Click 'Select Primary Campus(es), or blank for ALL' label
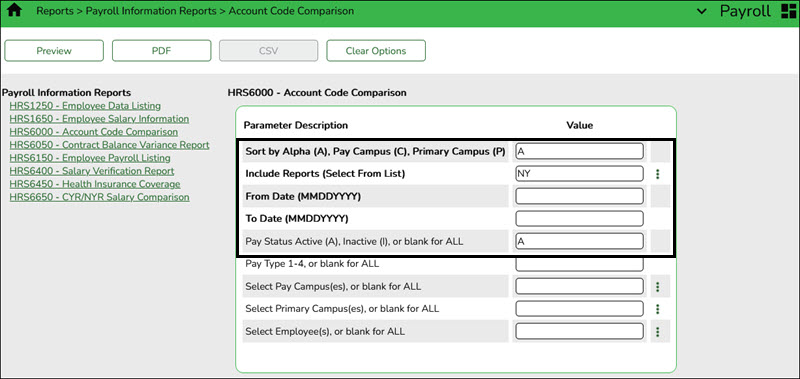This screenshot has height=379, width=800. pos(342,309)
